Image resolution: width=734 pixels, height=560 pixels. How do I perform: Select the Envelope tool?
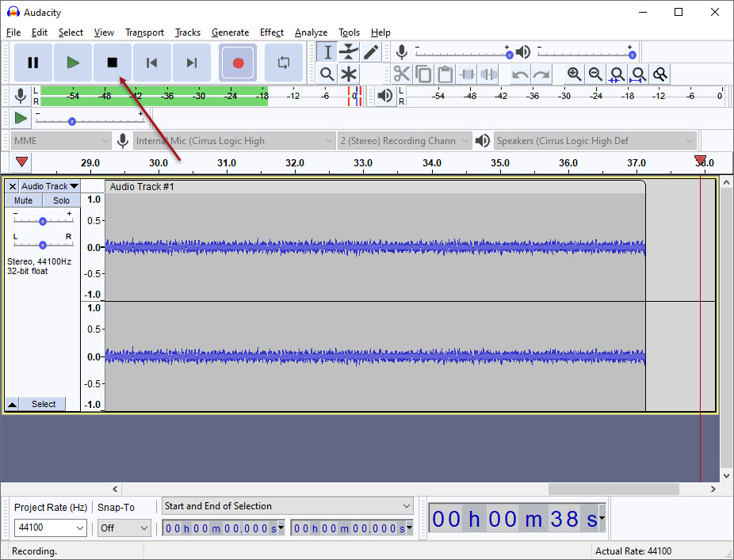click(x=349, y=52)
